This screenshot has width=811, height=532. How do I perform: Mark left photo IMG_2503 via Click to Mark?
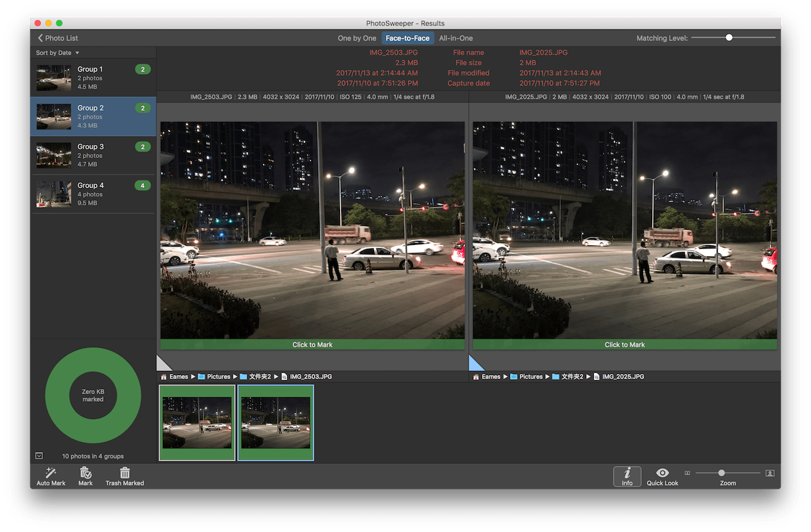312,344
